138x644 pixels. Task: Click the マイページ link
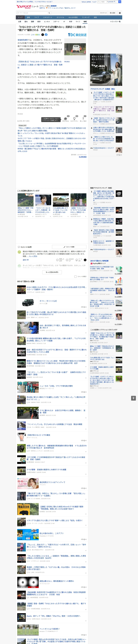(103, 13)
